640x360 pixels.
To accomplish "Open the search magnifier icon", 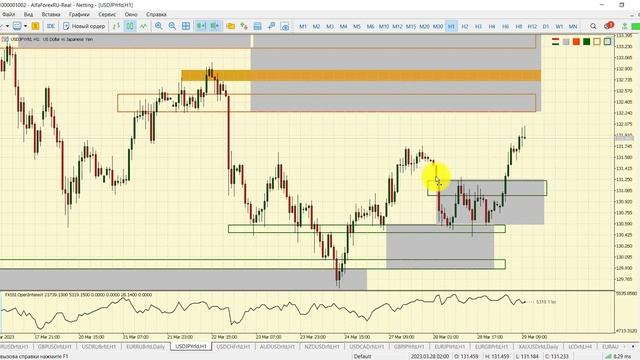I will tap(593, 26).
